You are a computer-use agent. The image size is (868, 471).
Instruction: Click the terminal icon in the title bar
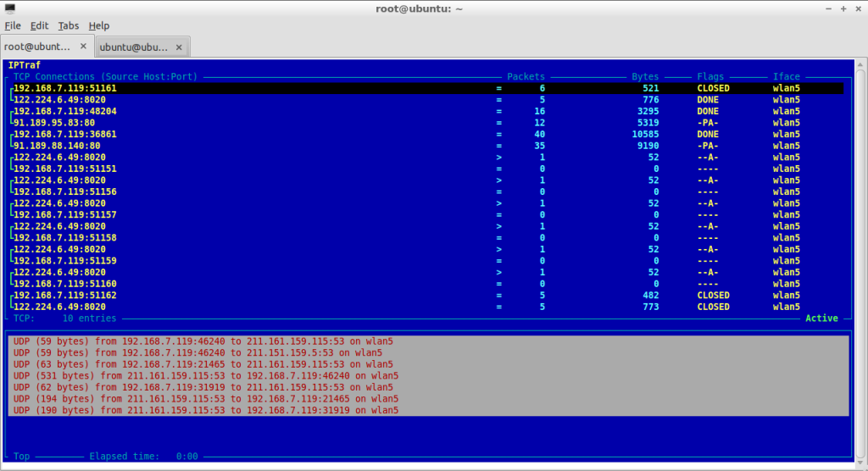click(10, 8)
